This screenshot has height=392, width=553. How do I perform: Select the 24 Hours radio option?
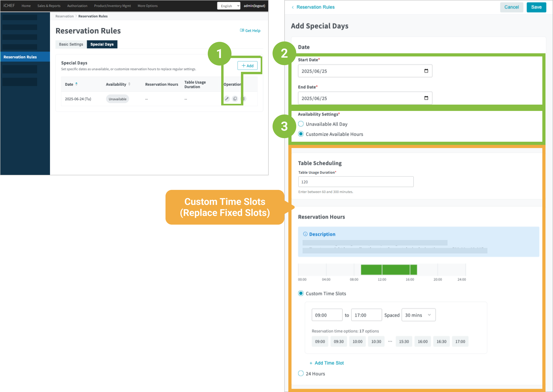click(301, 373)
